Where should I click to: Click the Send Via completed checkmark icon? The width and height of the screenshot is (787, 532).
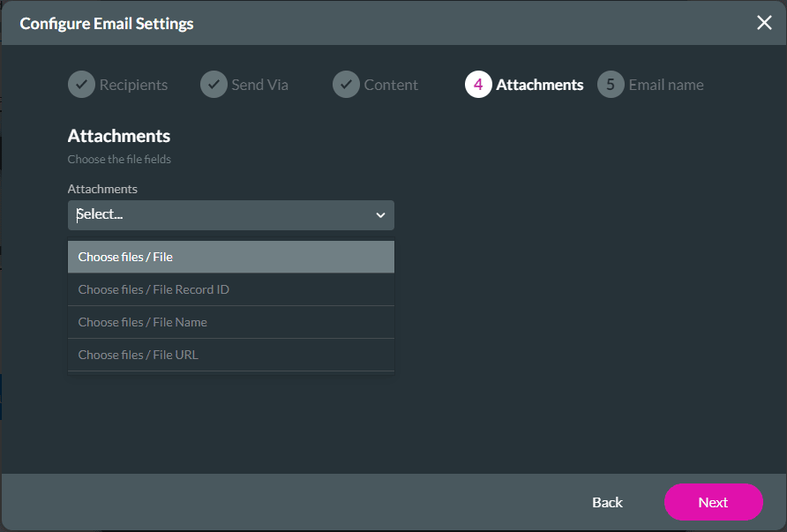point(213,85)
